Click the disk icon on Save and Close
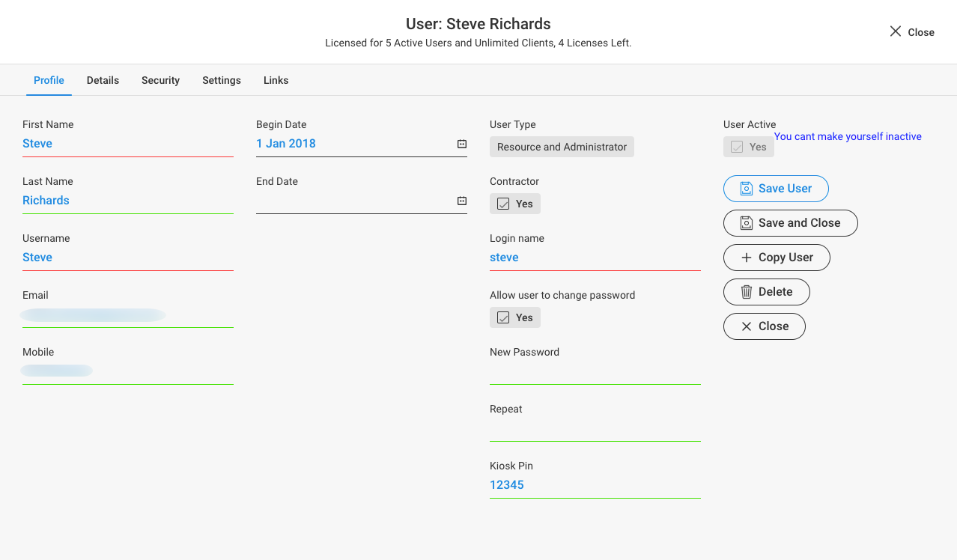The height and width of the screenshot is (560, 957). [746, 223]
